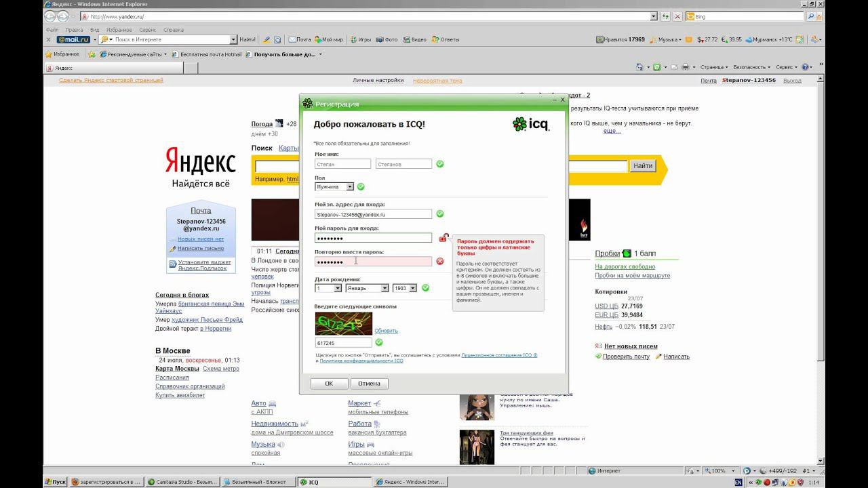Click the red lock icon beside password

pos(443,237)
